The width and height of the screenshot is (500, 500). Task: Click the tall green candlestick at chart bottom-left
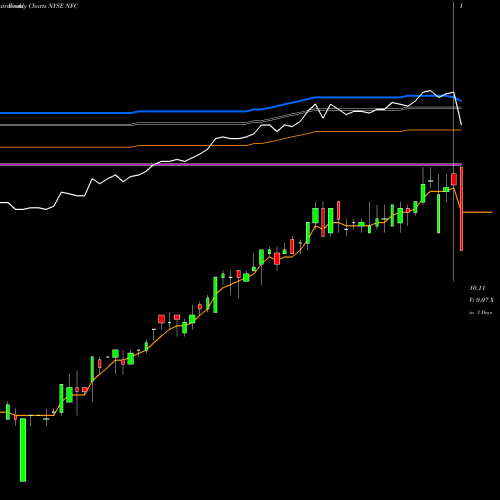[x=23, y=450]
